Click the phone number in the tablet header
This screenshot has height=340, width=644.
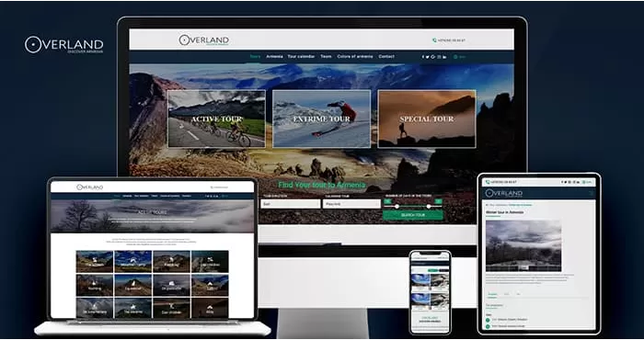(503, 182)
